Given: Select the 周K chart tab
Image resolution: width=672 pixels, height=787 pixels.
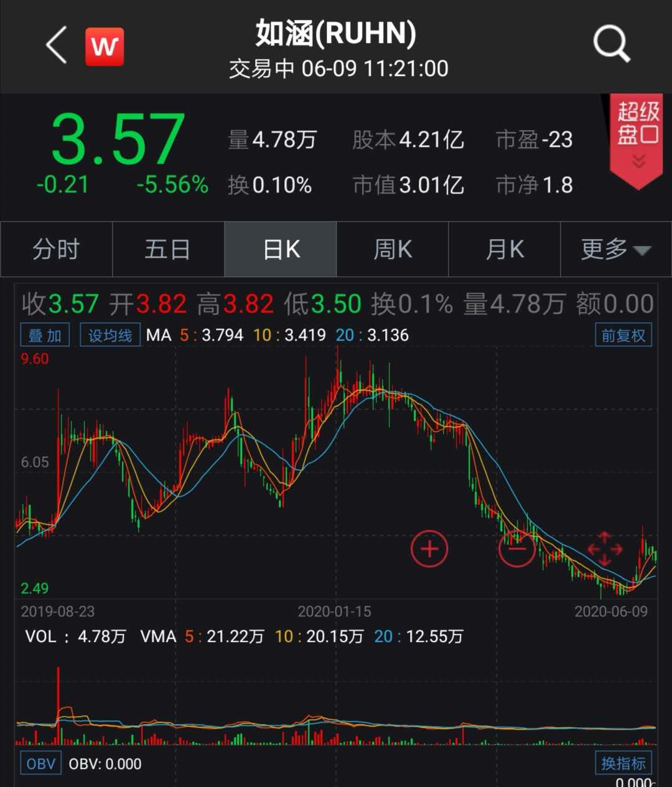Looking at the screenshot, I should 393,250.
